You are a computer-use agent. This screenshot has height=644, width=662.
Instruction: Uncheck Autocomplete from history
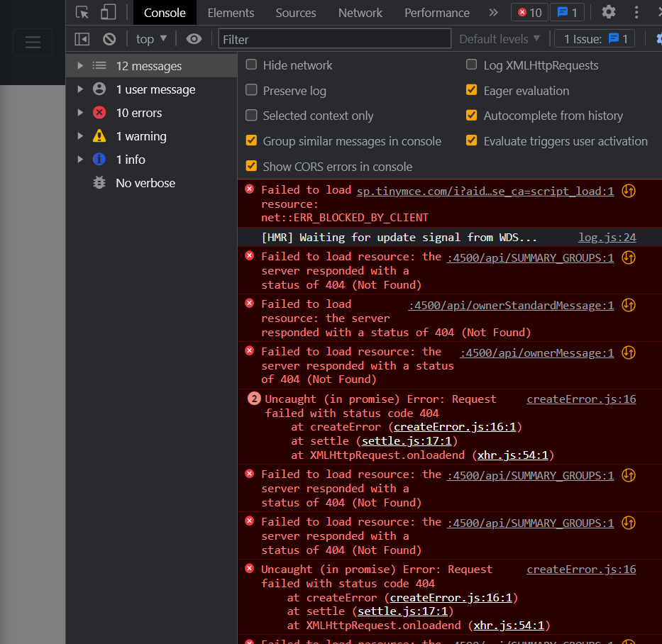(x=472, y=115)
